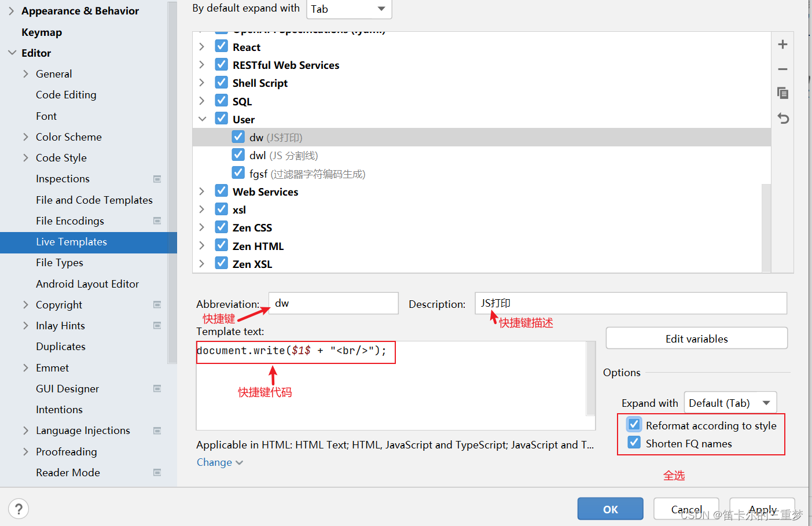812x526 pixels.
Task: Click the Description input field
Action: coord(631,303)
